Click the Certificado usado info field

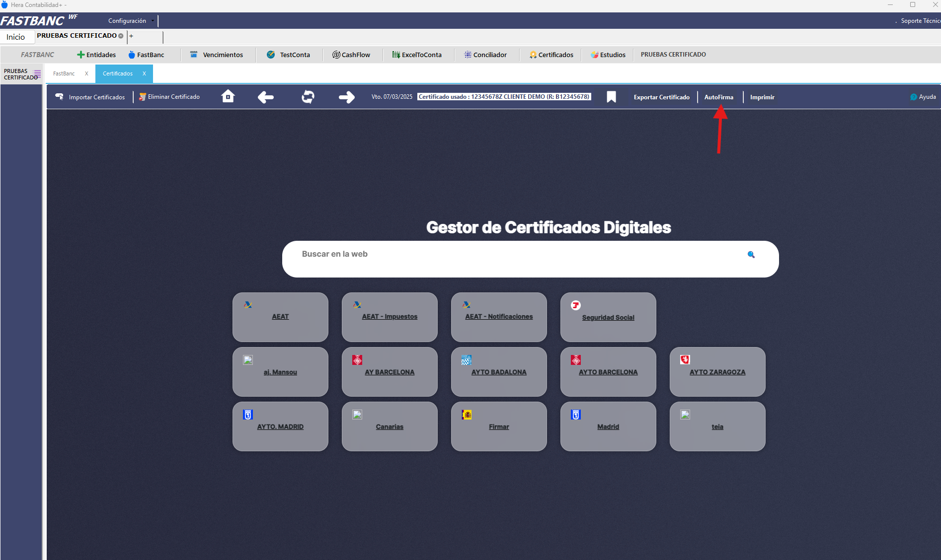504,97
